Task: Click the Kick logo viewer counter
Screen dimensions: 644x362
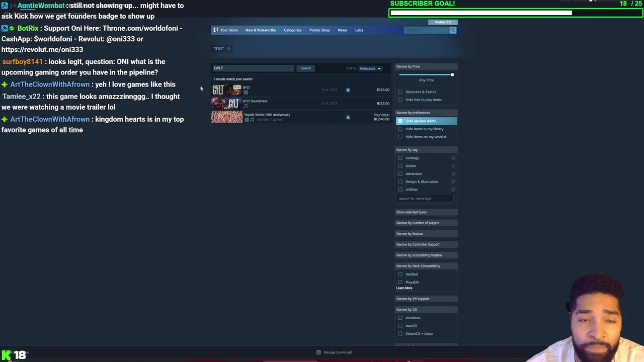Action: [x=14, y=355]
